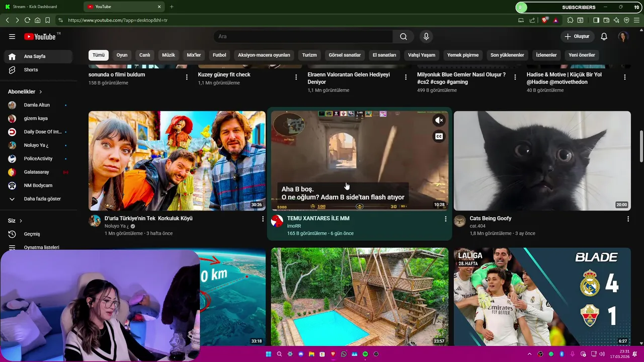Open options for Cats Being Goofy
Viewport: 644px width, 362px height.
628,219
